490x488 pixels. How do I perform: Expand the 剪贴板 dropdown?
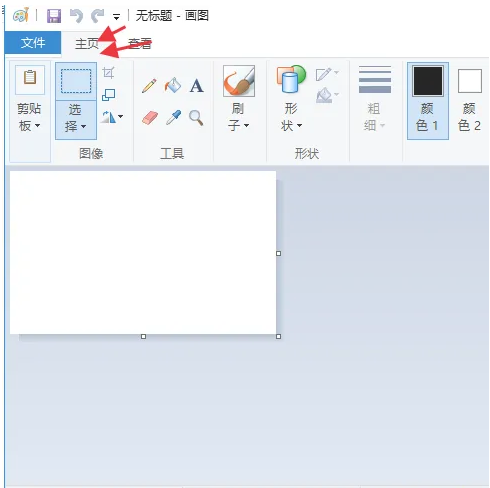pyautogui.click(x=29, y=117)
